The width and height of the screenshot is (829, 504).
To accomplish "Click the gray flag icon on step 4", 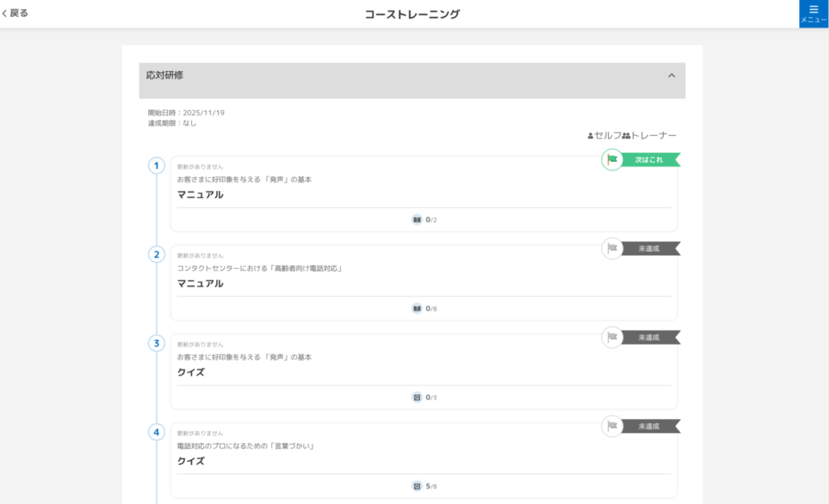I will pyautogui.click(x=612, y=426).
